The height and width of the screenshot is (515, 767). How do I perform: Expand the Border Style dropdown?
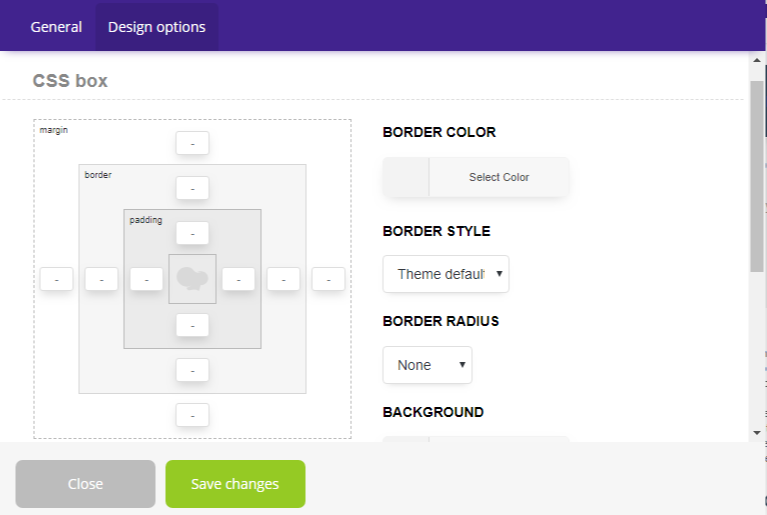pos(446,274)
